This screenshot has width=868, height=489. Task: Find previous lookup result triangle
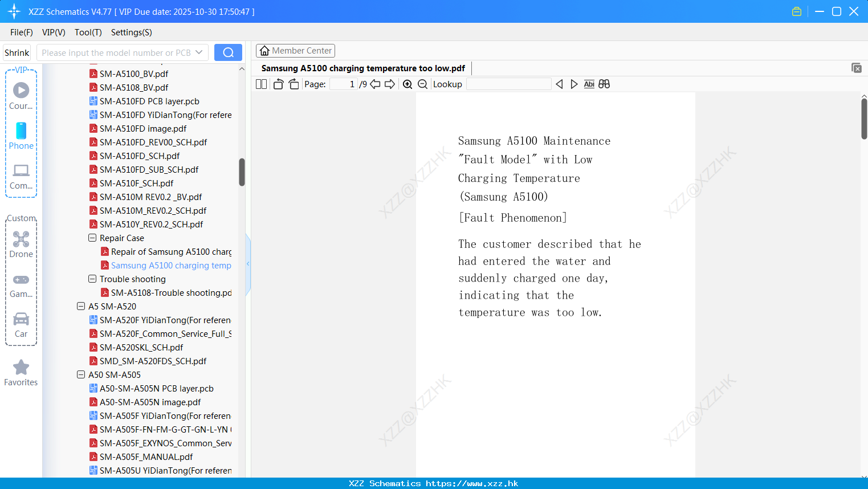(559, 84)
